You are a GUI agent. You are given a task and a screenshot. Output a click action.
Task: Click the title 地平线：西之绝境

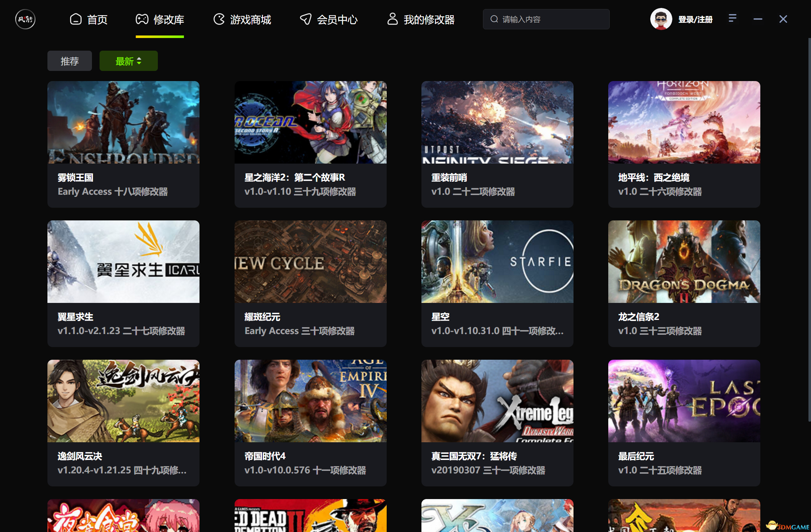click(x=654, y=177)
